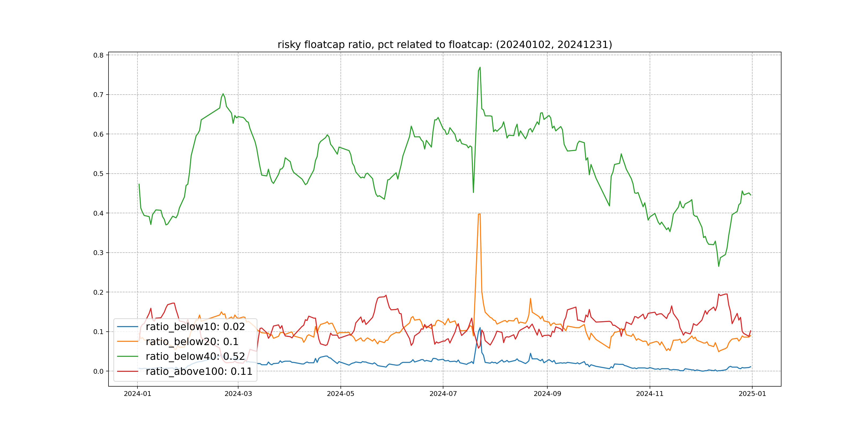Click the 2024-01 x-axis label
The width and height of the screenshot is (868, 434).
(137, 394)
